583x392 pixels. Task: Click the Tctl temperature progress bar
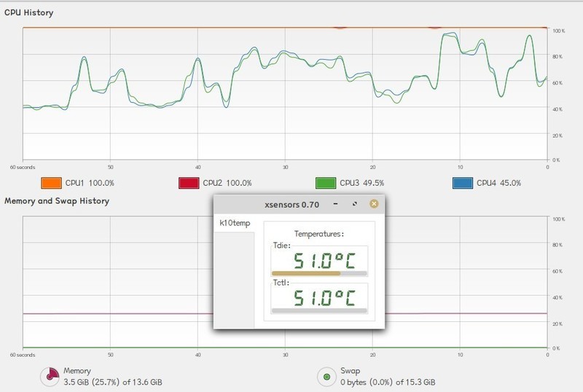(319, 310)
